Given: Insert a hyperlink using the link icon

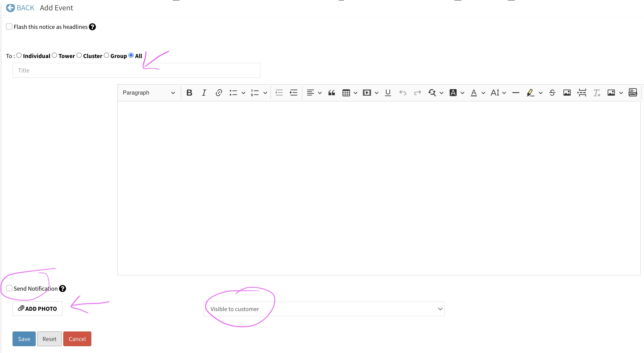Looking at the screenshot, I should coord(218,93).
